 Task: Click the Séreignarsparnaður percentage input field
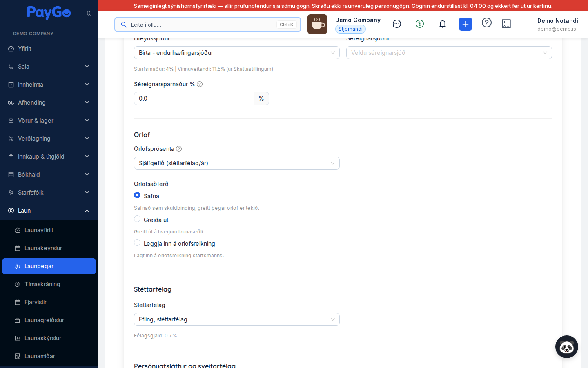tap(194, 99)
